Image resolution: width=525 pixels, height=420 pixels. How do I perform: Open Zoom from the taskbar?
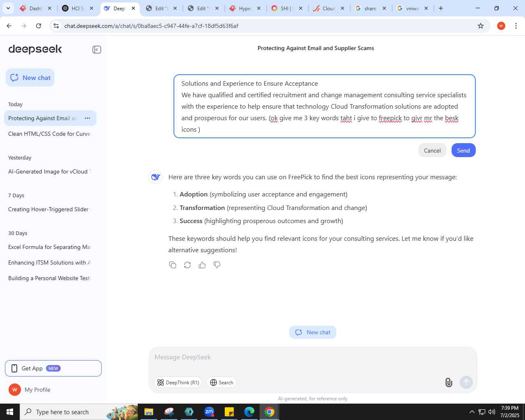(209, 412)
